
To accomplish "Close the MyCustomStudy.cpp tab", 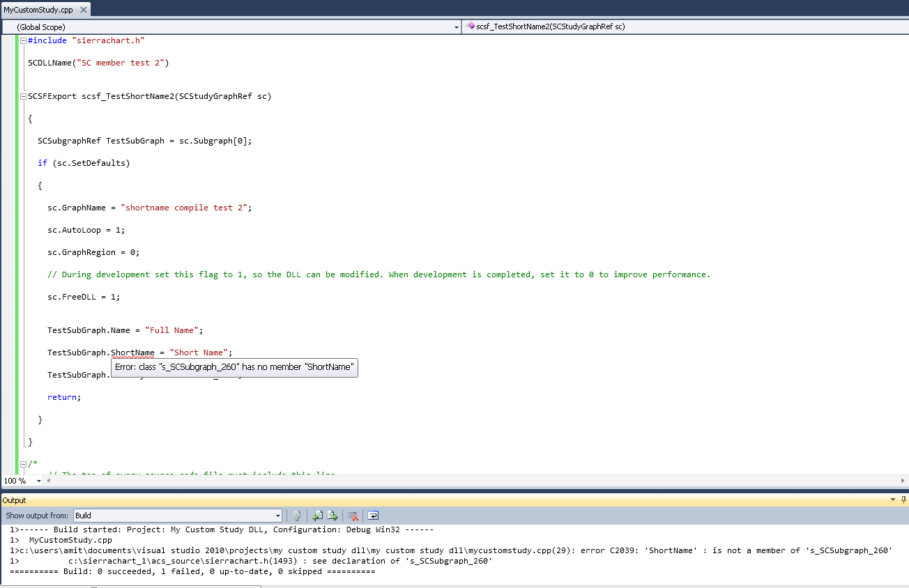I will pyautogui.click(x=84, y=10).
